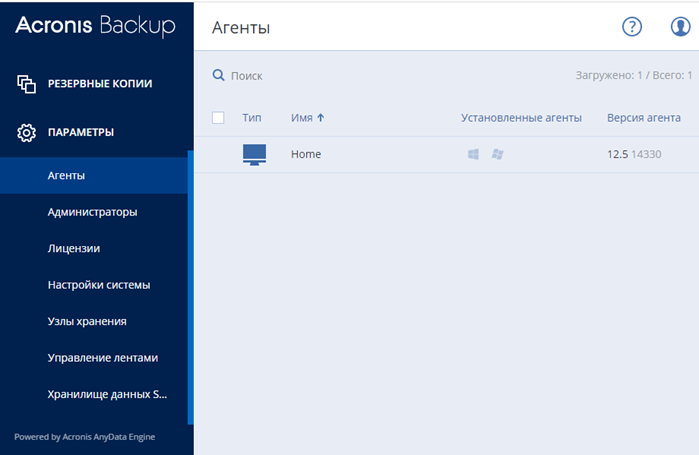699x455 pixels.
Task: Click the search magnifier icon
Action: click(218, 75)
